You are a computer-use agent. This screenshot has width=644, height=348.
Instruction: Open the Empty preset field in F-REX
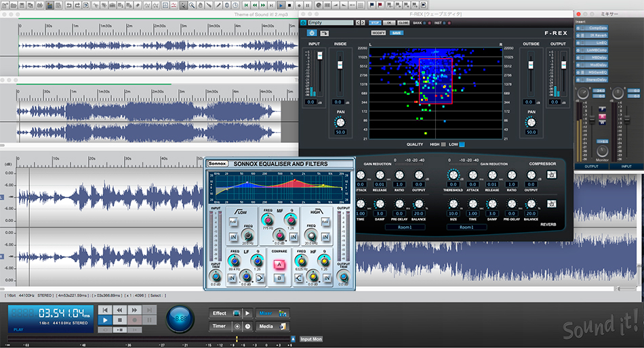coord(330,22)
